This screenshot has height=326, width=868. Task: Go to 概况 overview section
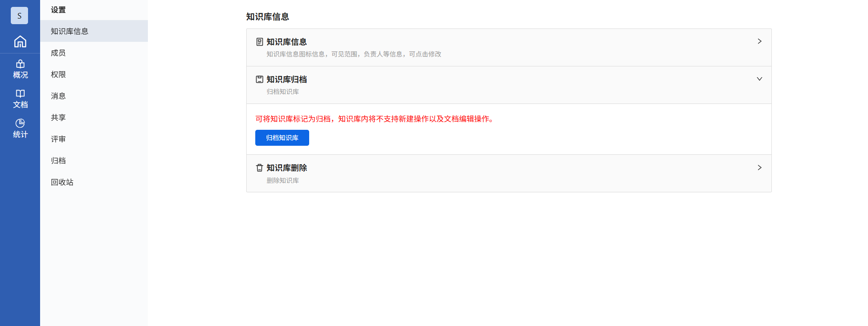pyautogui.click(x=20, y=69)
